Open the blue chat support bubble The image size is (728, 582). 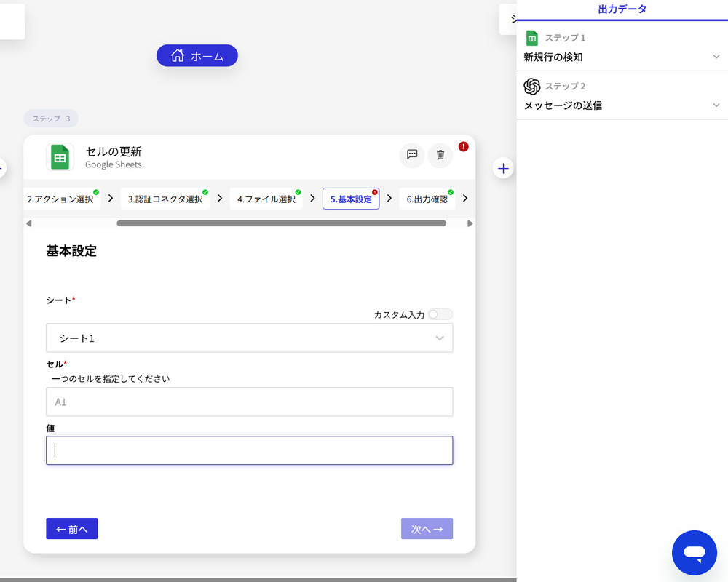pyautogui.click(x=694, y=553)
